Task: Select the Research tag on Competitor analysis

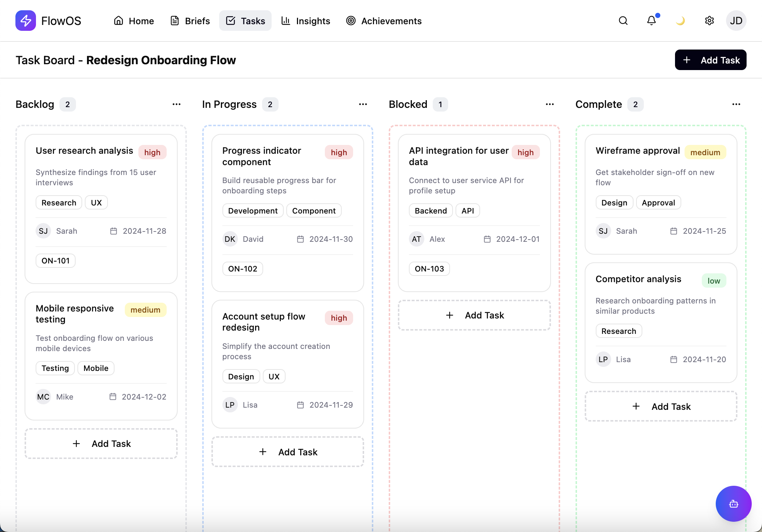Action: tap(618, 331)
